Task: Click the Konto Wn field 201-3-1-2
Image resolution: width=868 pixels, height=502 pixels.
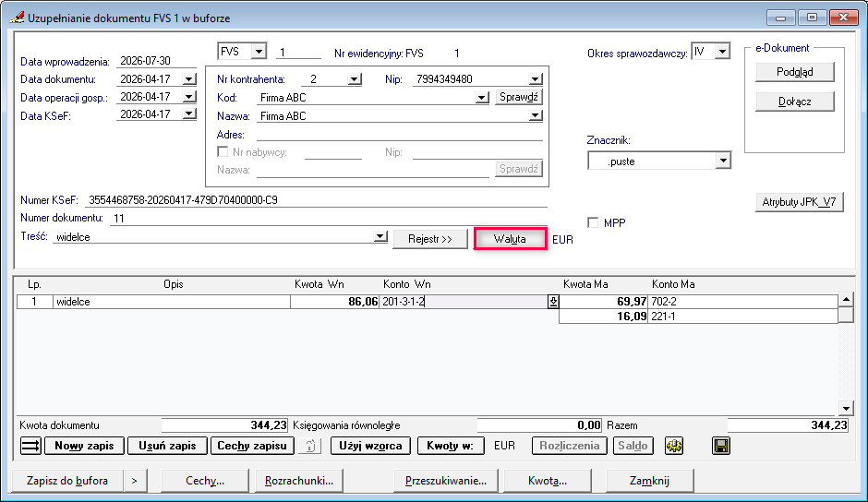Action: click(x=464, y=302)
